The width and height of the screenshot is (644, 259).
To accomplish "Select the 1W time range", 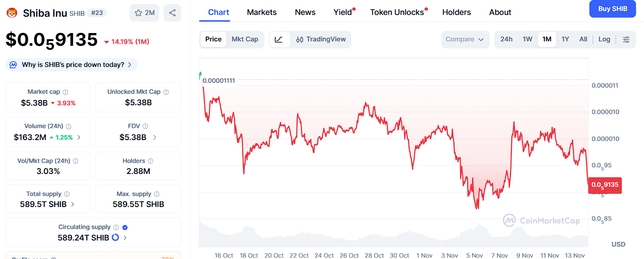I will [x=527, y=39].
